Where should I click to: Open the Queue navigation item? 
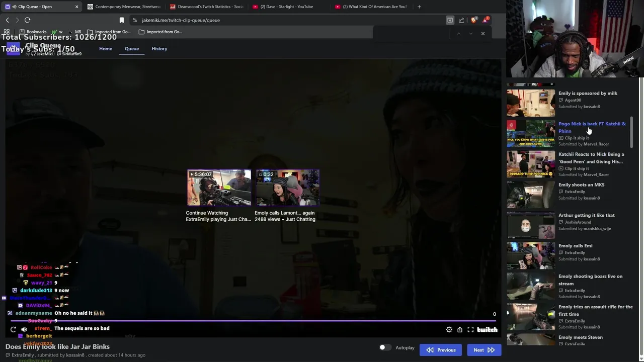[132, 49]
